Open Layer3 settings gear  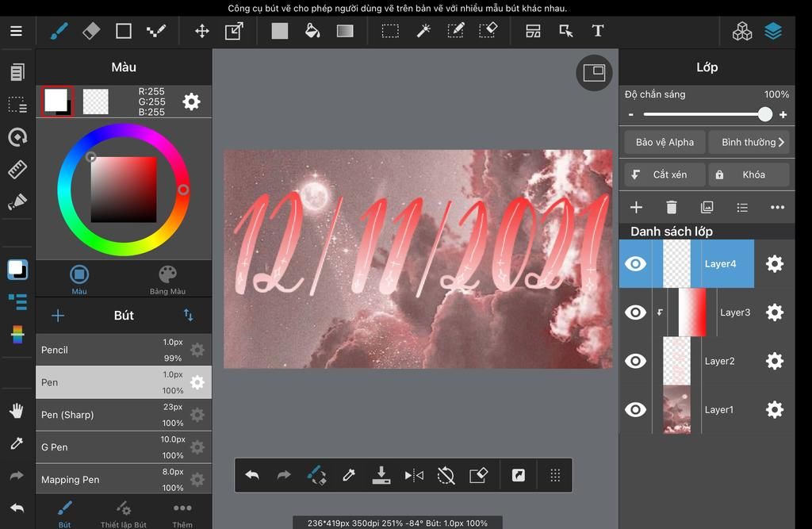pos(774,312)
